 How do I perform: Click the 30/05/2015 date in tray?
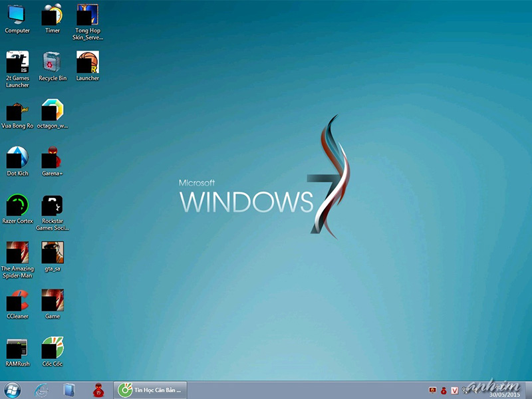(505, 394)
